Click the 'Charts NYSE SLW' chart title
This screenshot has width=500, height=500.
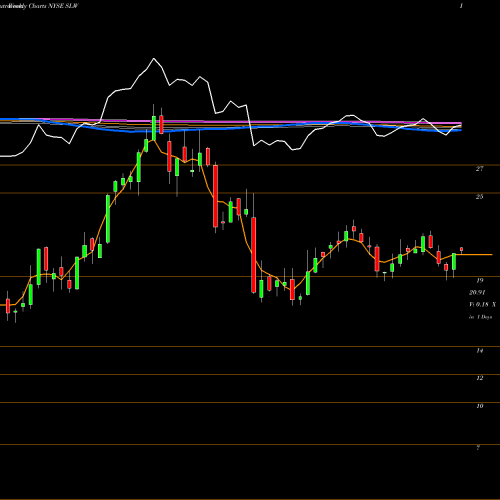pos(53,6)
